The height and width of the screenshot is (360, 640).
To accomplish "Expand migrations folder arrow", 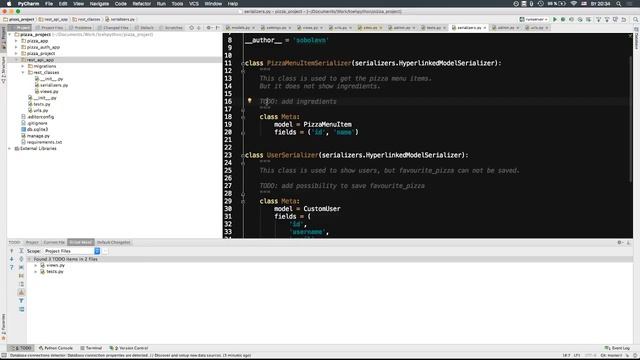I will pos(23,66).
